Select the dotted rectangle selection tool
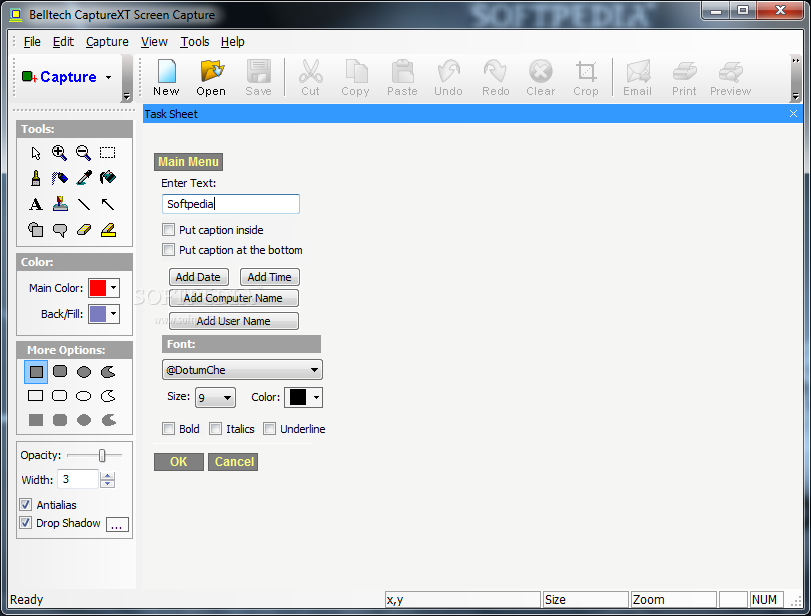 [108, 153]
